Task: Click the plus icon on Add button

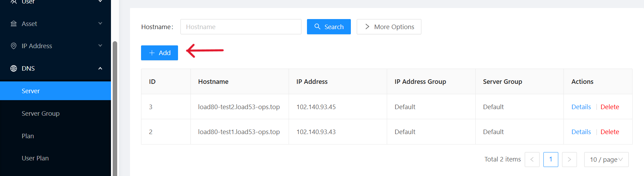Action: (152, 53)
